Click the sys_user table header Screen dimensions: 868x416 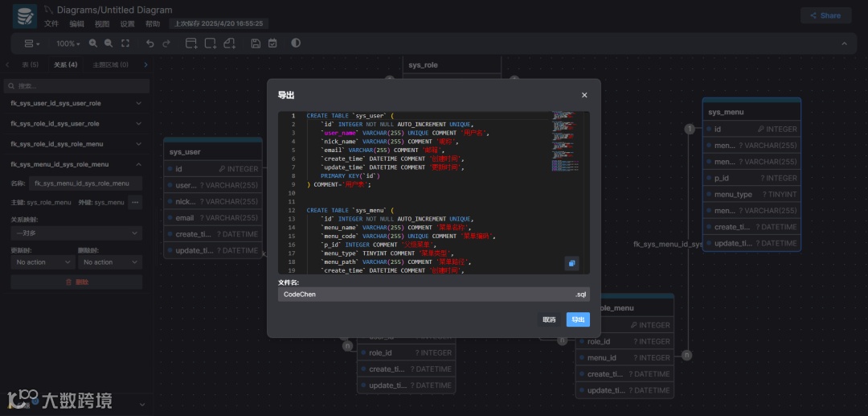coord(212,151)
